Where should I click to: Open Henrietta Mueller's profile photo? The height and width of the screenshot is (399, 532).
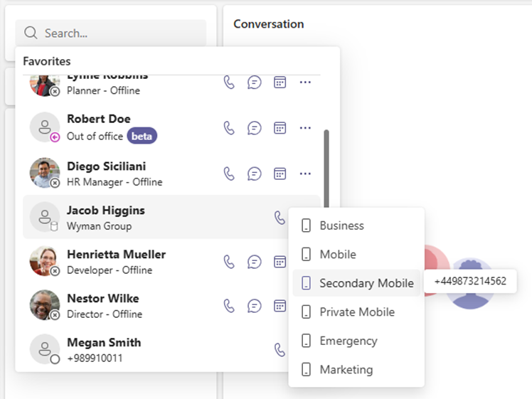[45, 261]
